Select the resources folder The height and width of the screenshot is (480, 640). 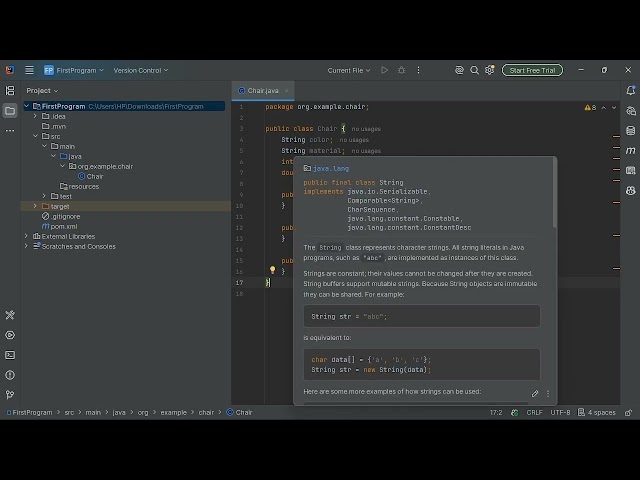[80, 186]
